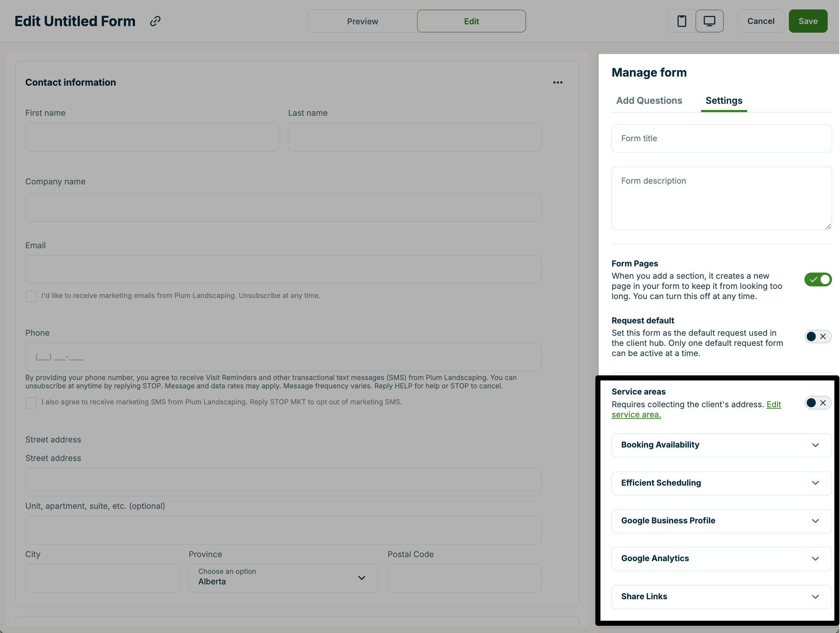The width and height of the screenshot is (840, 633).
Task: Expand the Efficient Scheduling section
Action: pos(721,483)
